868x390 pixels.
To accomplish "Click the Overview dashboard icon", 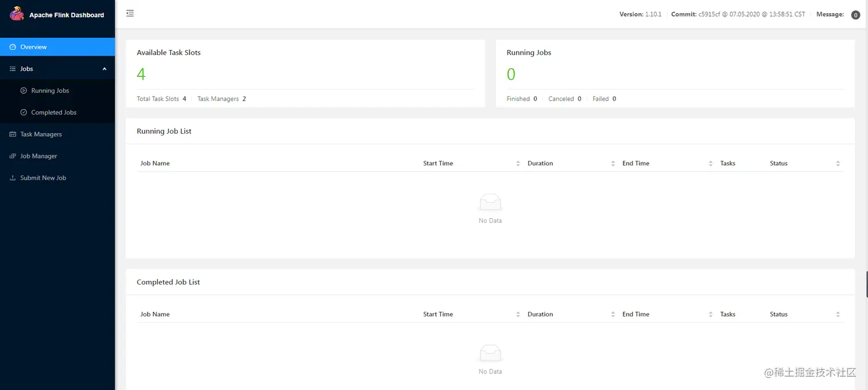I will pyautogui.click(x=13, y=47).
